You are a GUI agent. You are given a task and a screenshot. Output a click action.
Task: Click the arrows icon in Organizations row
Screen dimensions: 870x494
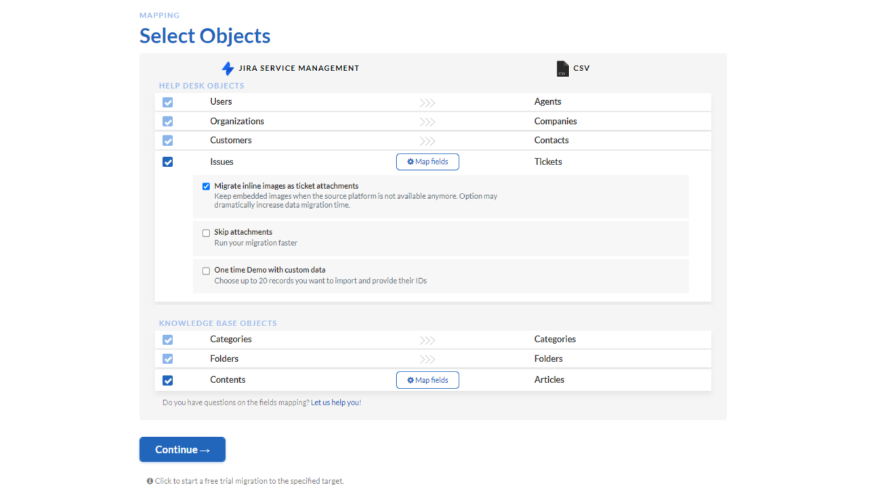428,122
